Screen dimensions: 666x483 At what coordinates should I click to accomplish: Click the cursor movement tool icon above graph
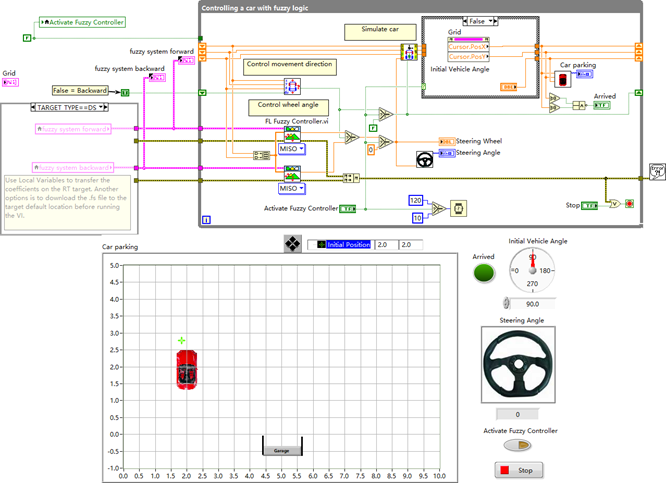tap(293, 244)
